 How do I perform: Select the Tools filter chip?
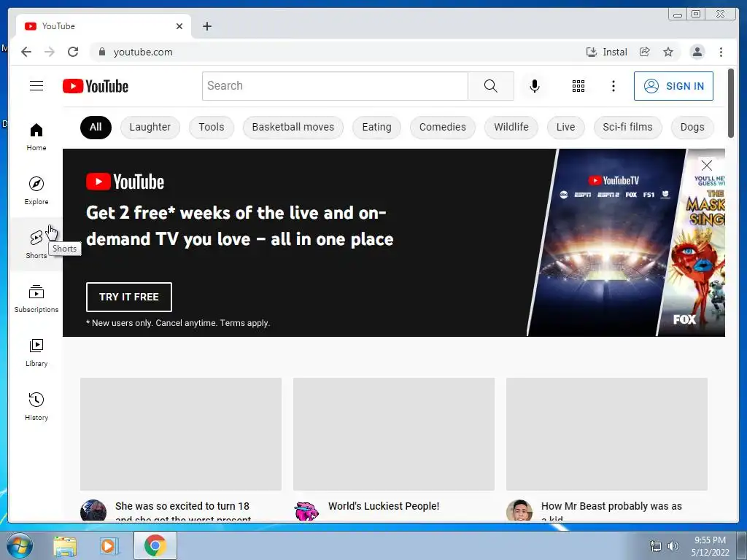coord(212,127)
